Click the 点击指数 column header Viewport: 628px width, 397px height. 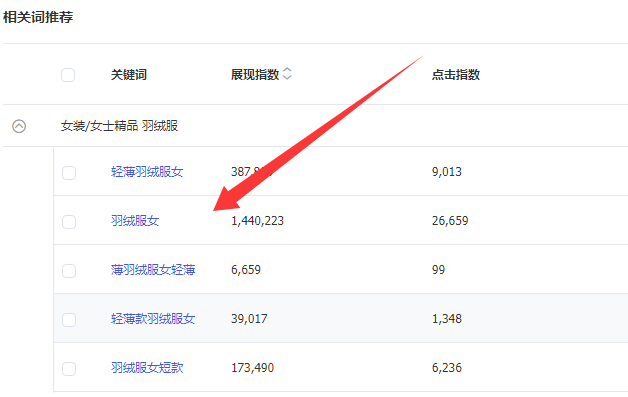pos(456,75)
